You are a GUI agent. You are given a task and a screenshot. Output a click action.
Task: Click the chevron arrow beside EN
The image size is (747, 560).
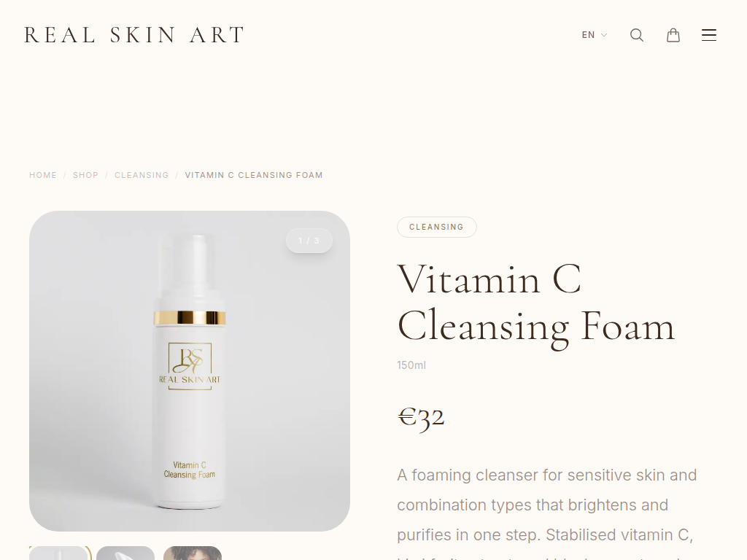604,35
